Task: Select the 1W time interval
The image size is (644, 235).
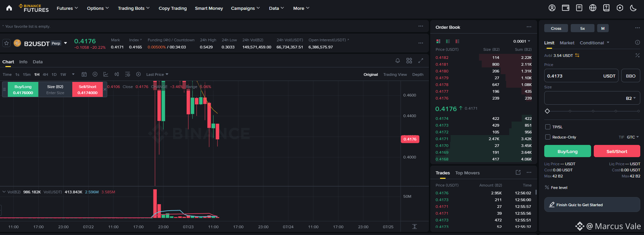Action: (63, 74)
